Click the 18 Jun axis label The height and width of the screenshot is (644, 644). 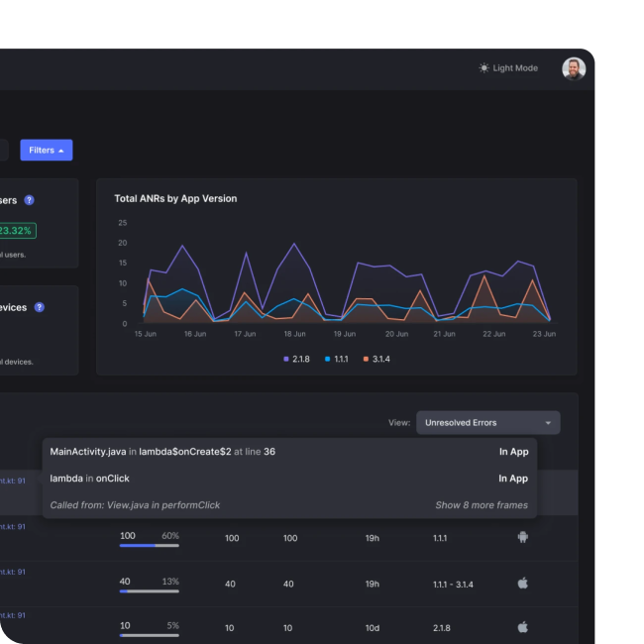[x=295, y=334]
